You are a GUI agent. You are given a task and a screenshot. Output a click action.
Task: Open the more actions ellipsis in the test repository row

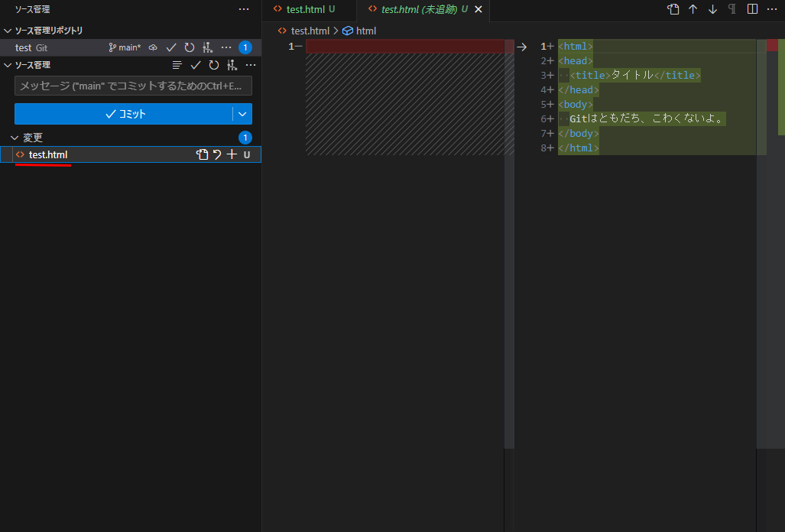coord(226,47)
